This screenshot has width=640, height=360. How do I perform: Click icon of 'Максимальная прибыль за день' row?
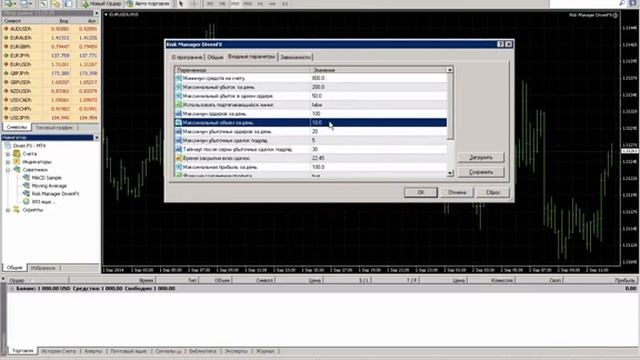pyautogui.click(x=178, y=167)
